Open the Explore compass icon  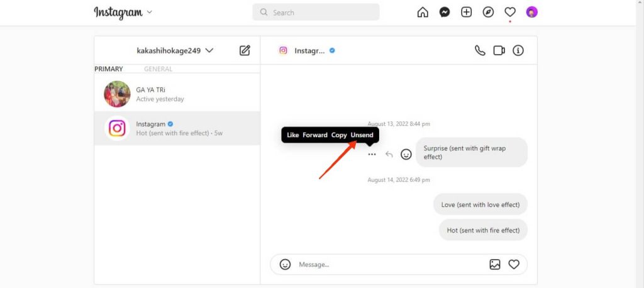click(x=488, y=13)
